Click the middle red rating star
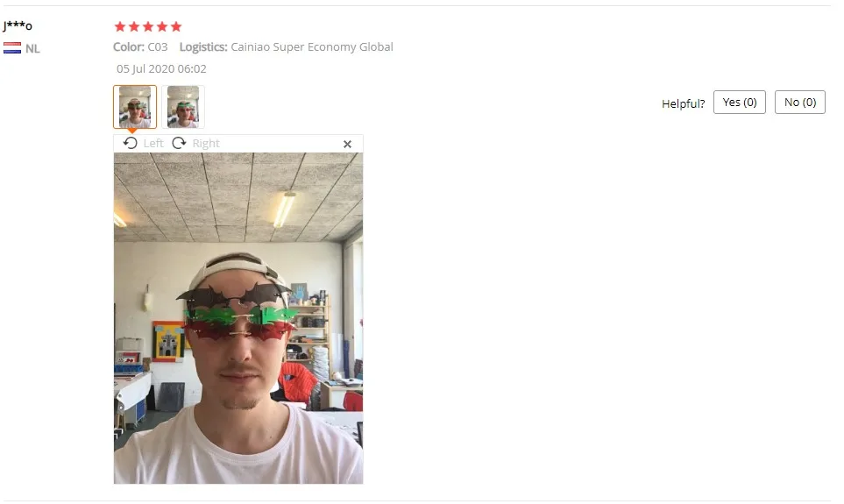The image size is (844, 504). point(148,26)
